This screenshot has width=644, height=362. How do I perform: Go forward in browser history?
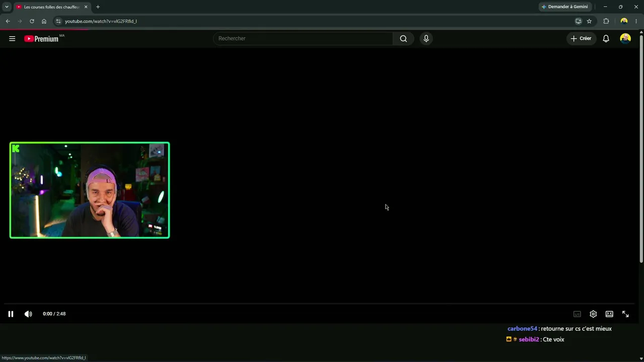tap(20, 21)
